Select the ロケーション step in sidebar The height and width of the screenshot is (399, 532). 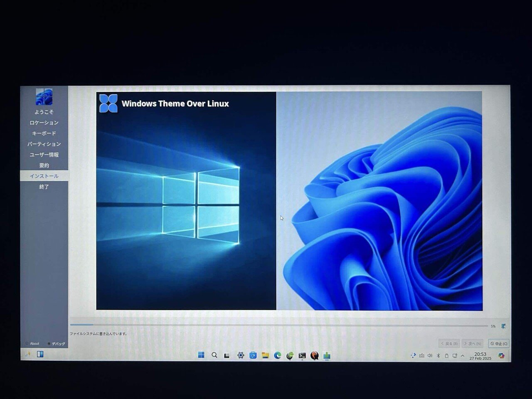click(x=44, y=123)
